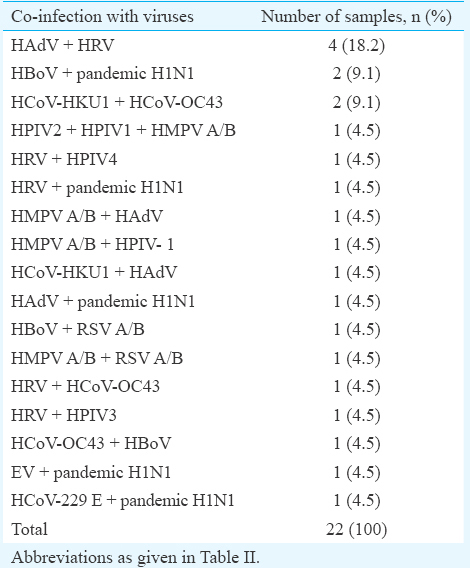This screenshot has width=470, height=568.
Task: Select 'HPIV2 + HPIV1 + HMPV A/B' entry
Action: pyautogui.click(x=123, y=130)
